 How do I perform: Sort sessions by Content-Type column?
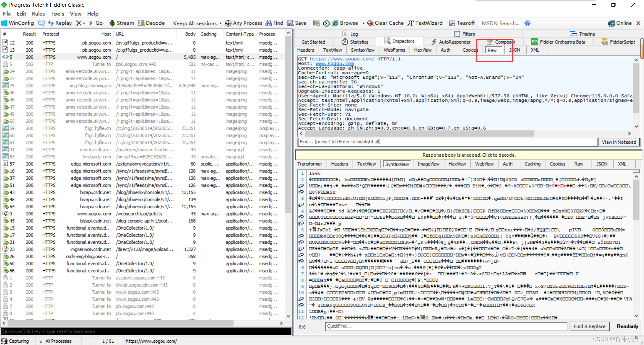click(239, 34)
